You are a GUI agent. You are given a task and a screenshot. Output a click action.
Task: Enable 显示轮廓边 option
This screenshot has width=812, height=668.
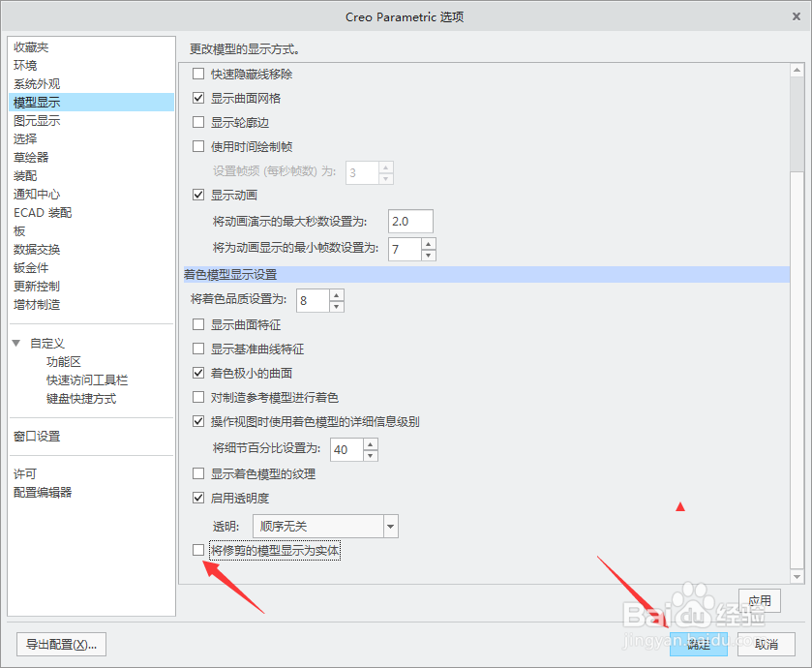click(x=197, y=122)
